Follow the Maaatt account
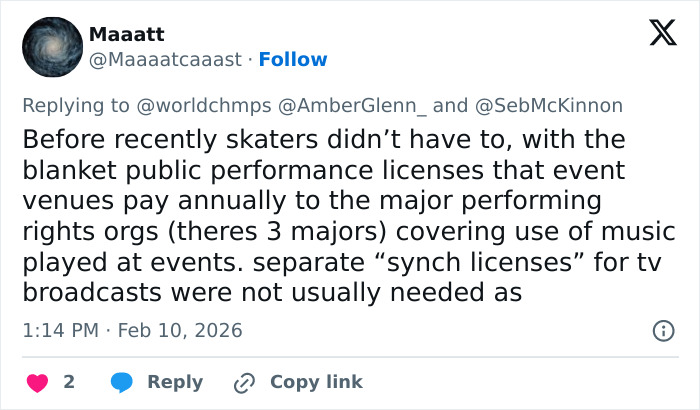Viewport: 700px width, 410px height. [x=293, y=60]
